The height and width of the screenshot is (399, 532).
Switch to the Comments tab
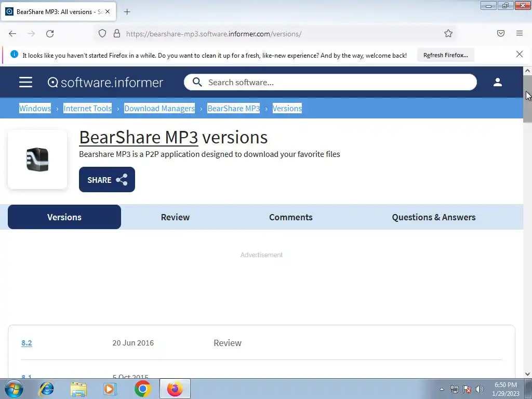coord(291,217)
